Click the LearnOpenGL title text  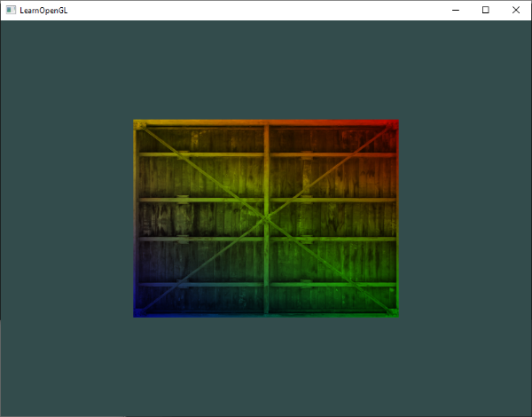(x=43, y=11)
